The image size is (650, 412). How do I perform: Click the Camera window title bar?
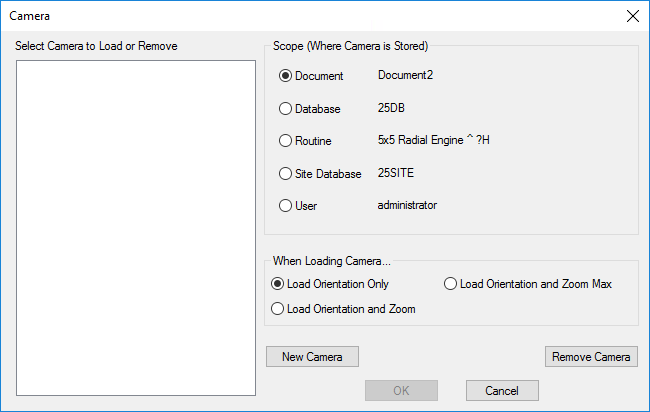coord(300,16)
